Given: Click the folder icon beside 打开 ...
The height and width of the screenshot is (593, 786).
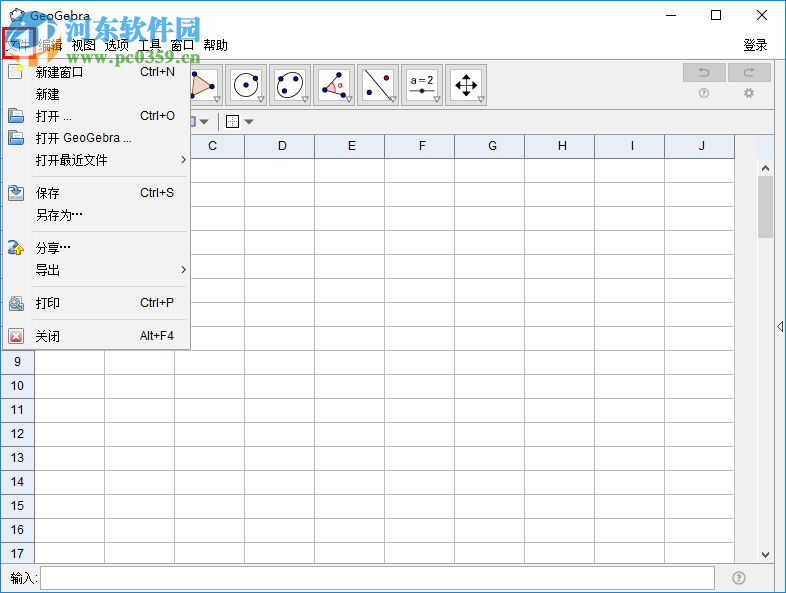Looking at the screenshot, I should point(16,116).
